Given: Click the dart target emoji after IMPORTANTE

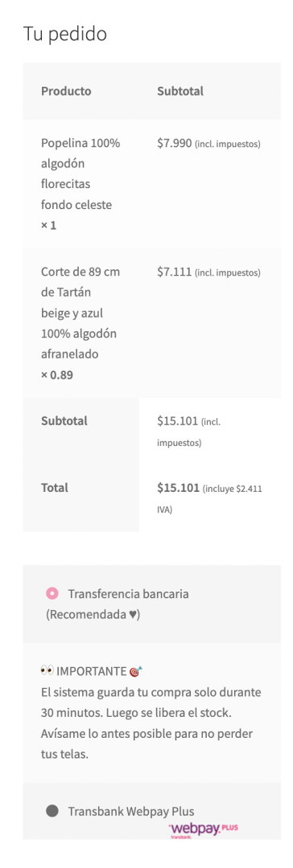Looking at the screenshot, I should (x=136, y=671).
